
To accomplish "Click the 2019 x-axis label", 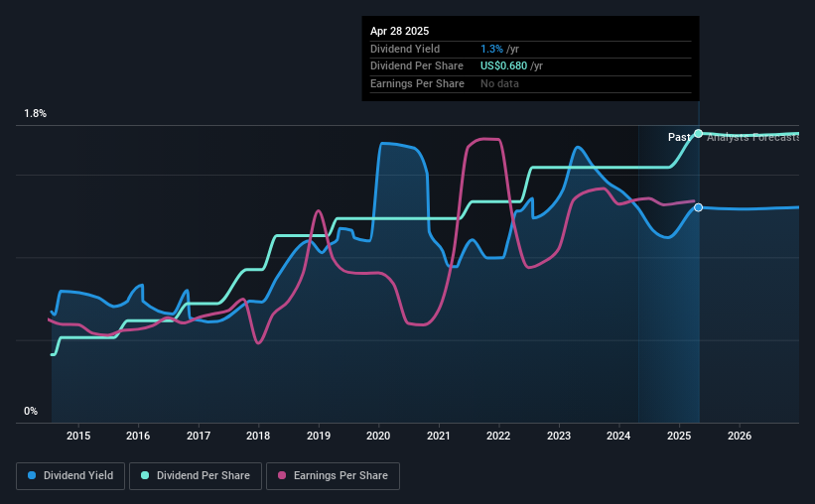I will point(319,436).
